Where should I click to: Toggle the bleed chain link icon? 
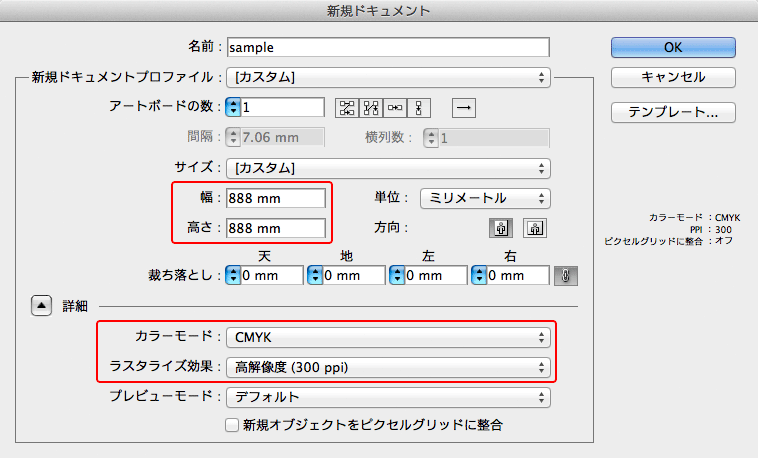pyautogui.click(x=567, y=274)
